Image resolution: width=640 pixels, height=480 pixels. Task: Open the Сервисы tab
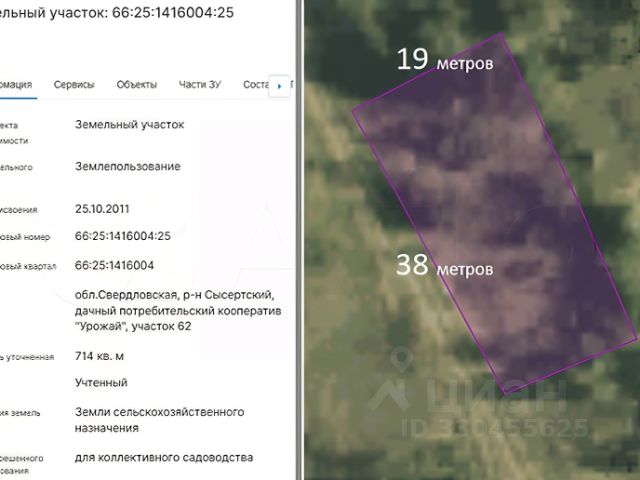point(74,84)
